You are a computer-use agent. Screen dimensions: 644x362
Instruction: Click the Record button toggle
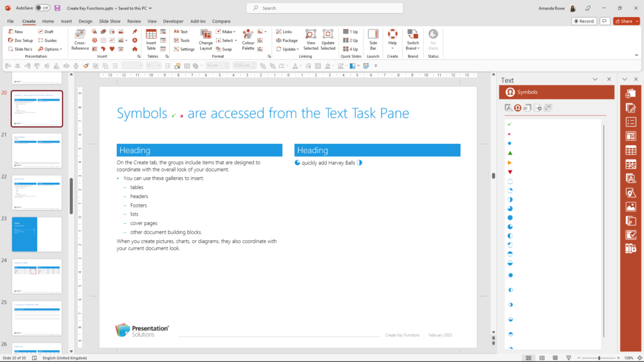[x=584, y=20]
